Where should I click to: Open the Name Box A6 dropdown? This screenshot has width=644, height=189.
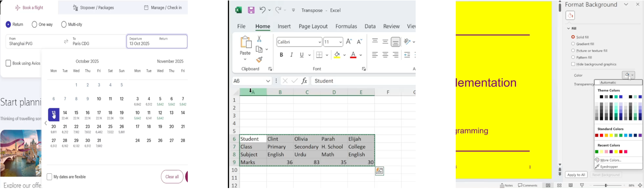[268, 81]
